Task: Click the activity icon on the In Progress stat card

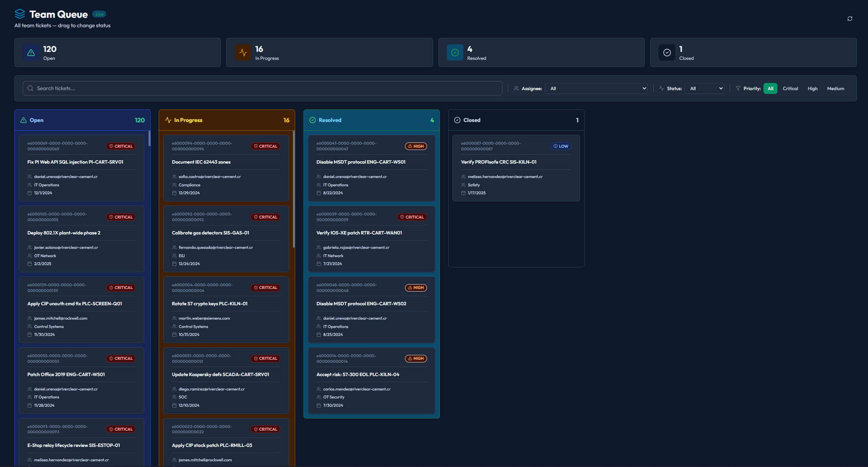Action: click(243, 53)
